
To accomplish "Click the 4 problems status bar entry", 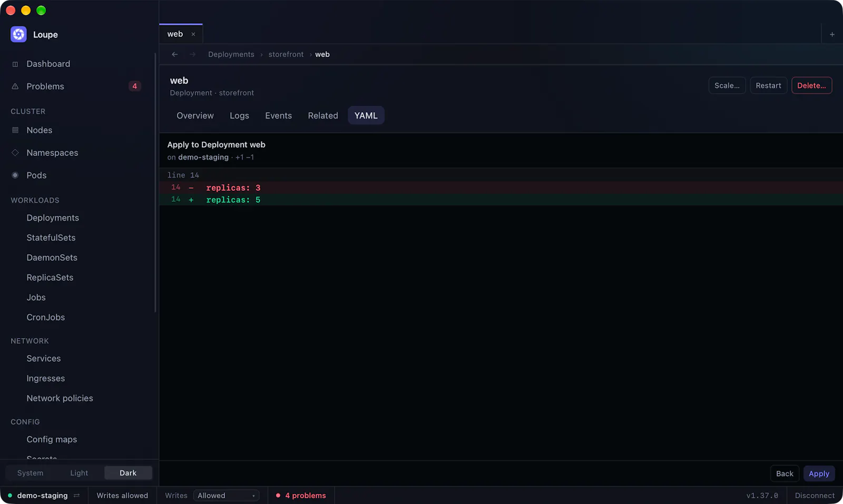I will point(301,496).
